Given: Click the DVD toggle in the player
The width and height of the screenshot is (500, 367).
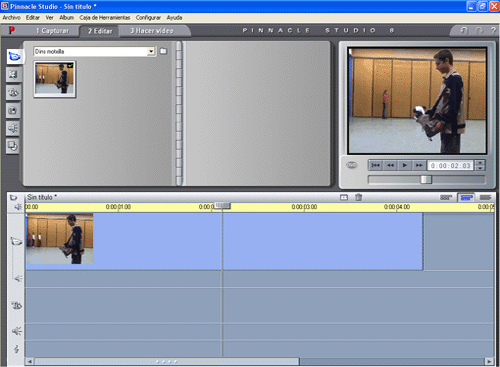Looking at the screenshot, I should point(352,165).
